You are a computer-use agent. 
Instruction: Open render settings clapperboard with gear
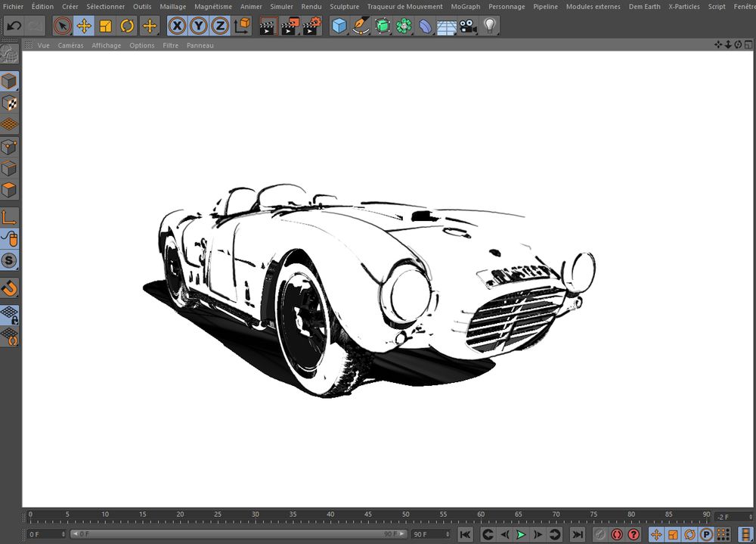point(312,26)
